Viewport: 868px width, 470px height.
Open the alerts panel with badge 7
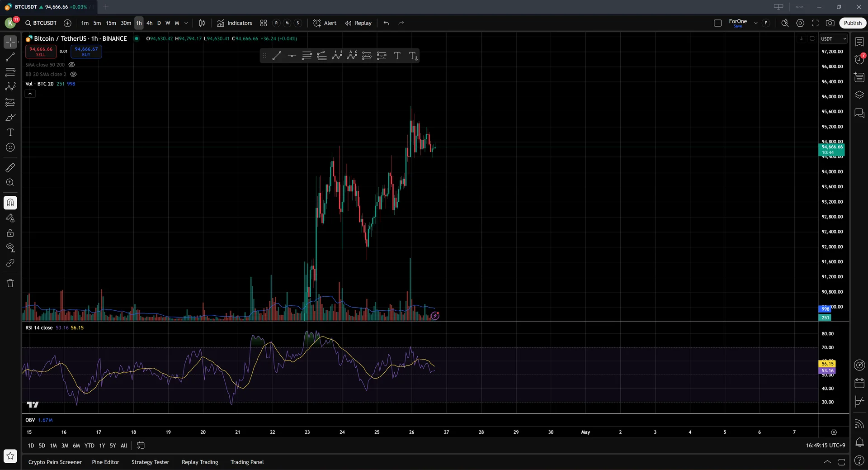pos(859,59)
